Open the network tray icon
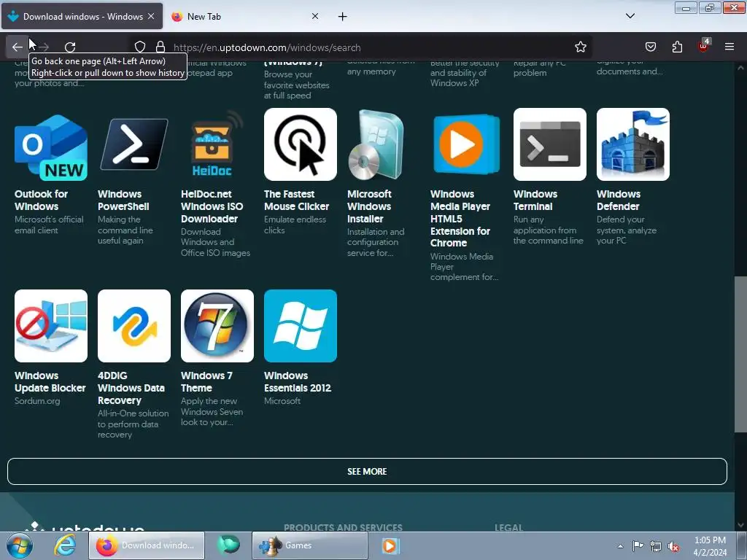 point(656,546)
